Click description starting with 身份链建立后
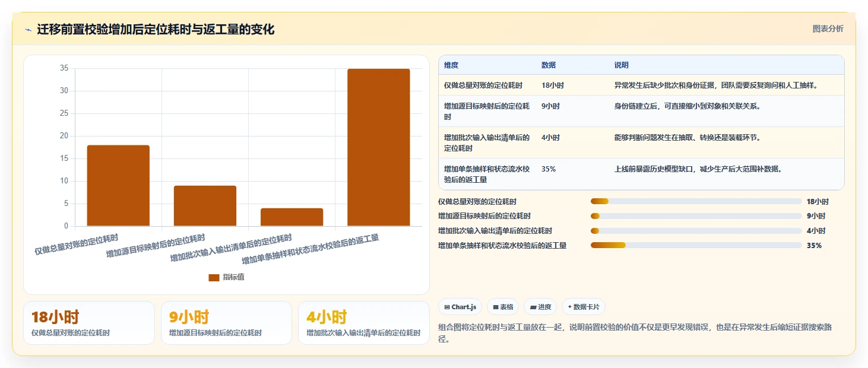 point(688,106)
